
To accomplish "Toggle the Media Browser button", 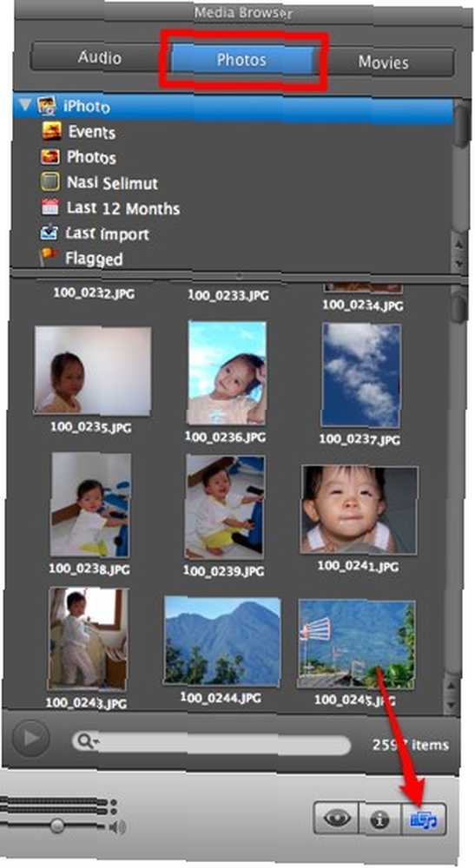I will [x=424, y=819].
